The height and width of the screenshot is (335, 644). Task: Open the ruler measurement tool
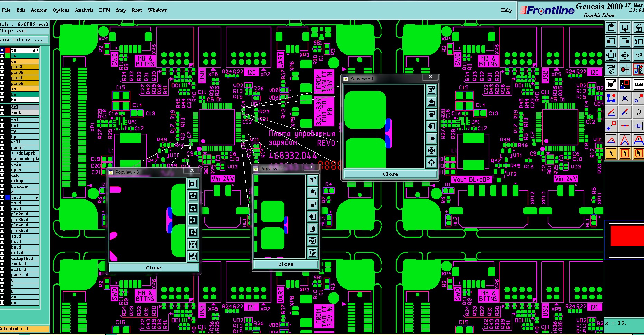point(638,84)
